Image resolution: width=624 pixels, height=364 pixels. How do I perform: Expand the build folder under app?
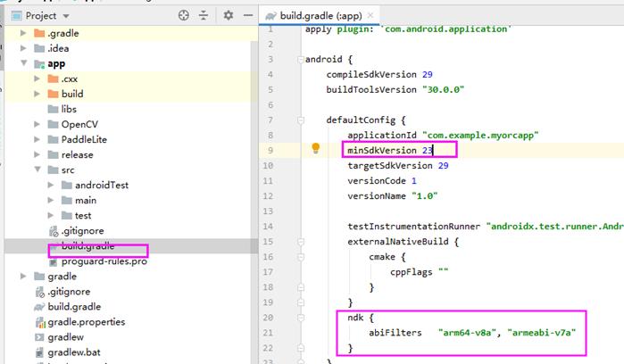(37, 94)
